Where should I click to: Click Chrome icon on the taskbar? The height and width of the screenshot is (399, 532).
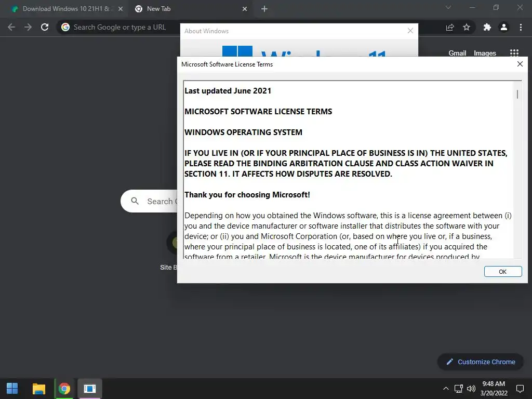point(64,389)
